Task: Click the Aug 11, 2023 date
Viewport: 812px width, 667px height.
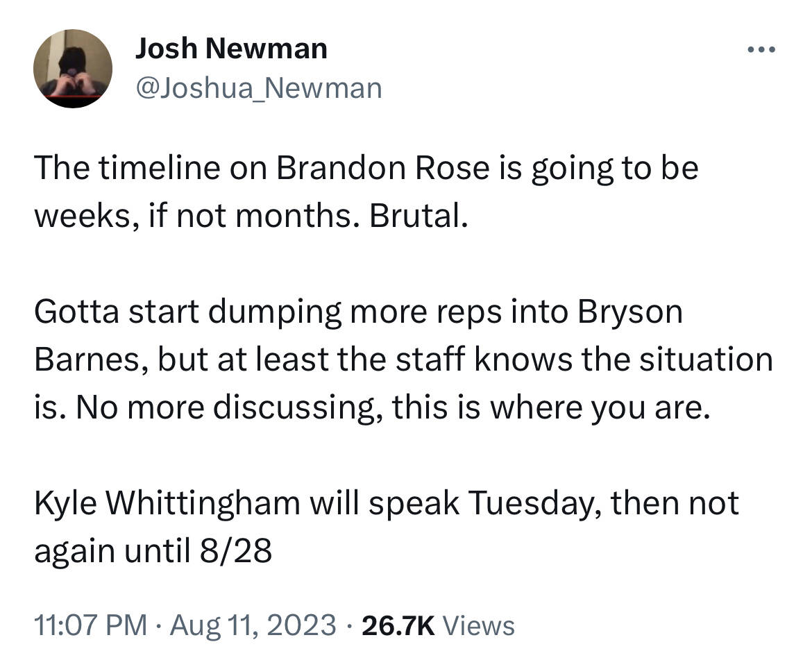Action: [253, 625]
